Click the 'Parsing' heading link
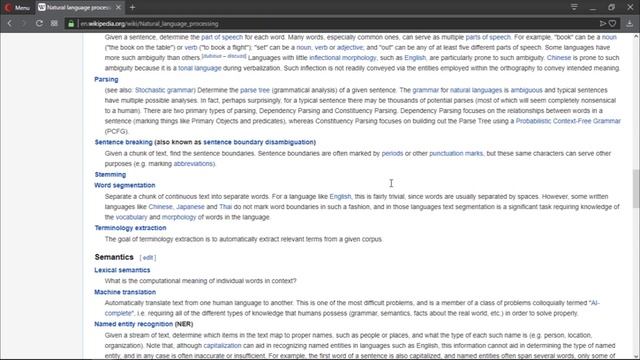This screenshot has height=360, width=640. [x=106, y=79]
